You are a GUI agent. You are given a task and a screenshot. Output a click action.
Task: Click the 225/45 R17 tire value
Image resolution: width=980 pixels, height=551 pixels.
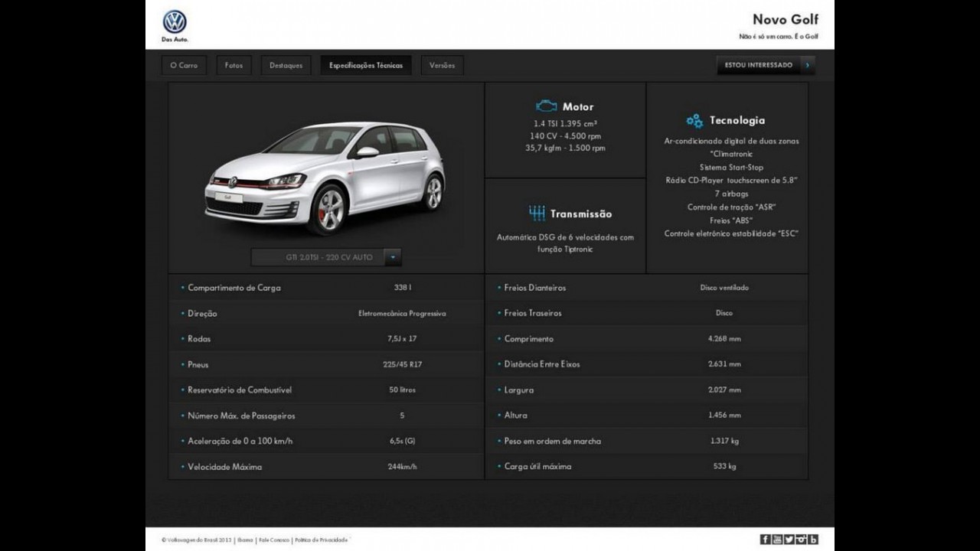coord(402,365)
